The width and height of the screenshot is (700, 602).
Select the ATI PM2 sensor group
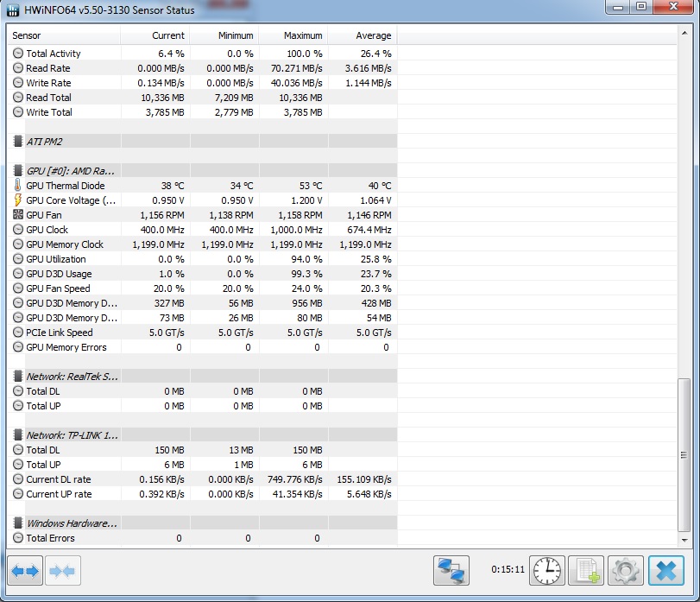[x=45, y=142]
